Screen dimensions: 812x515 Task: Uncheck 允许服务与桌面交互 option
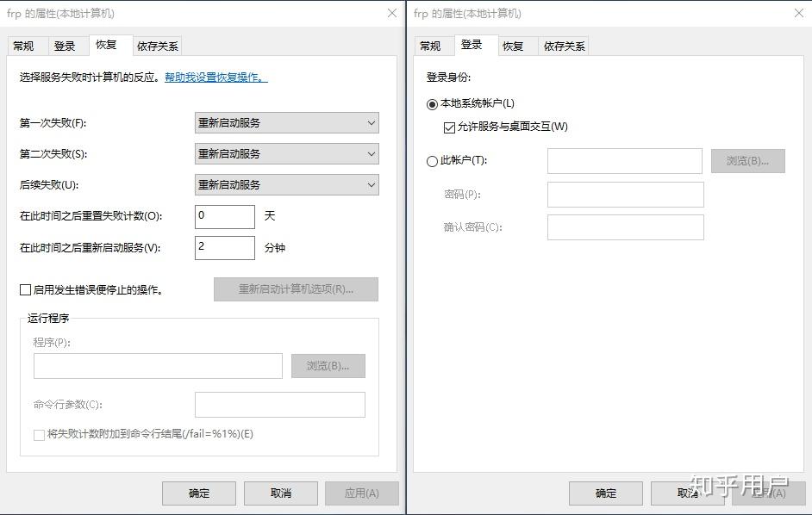pos(447,126)
